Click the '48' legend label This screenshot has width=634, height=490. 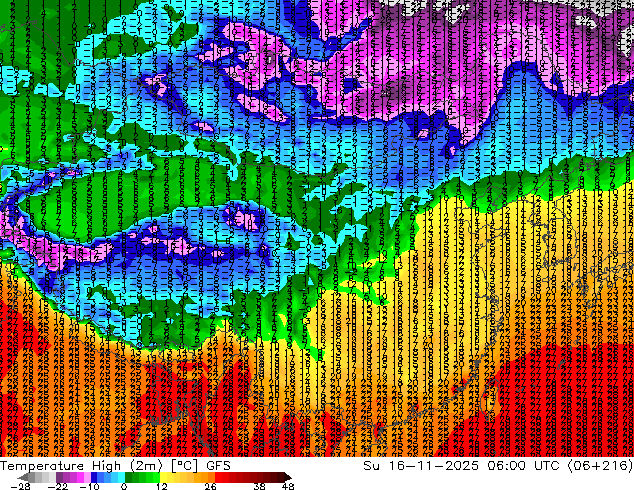point(288,486)
